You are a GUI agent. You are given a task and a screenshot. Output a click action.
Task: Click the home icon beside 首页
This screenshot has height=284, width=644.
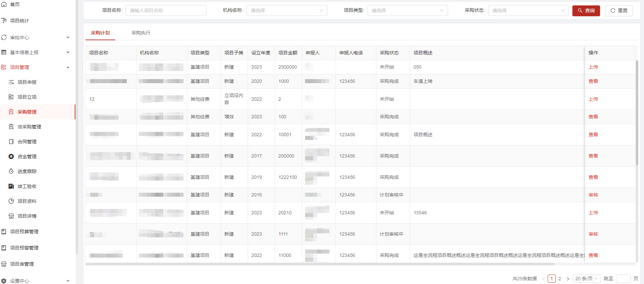[x=4, y=4]
